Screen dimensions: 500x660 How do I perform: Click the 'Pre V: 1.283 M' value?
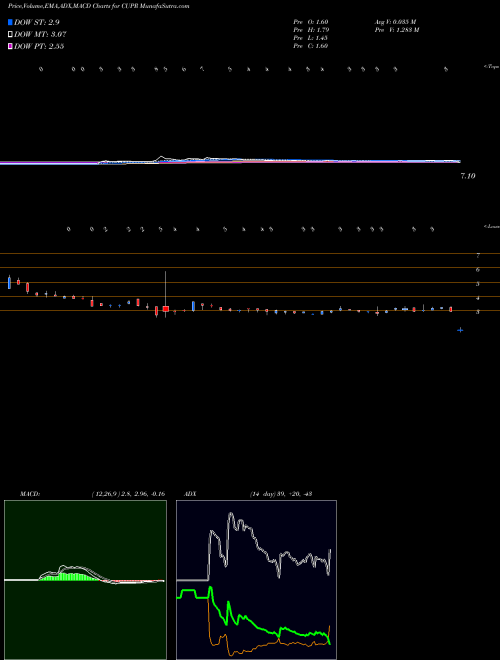396,29
